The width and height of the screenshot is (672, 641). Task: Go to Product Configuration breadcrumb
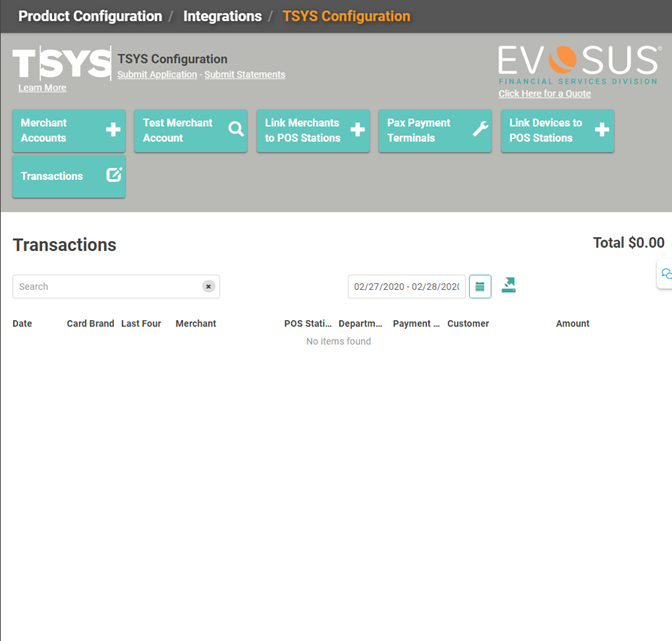click(90, 16)
